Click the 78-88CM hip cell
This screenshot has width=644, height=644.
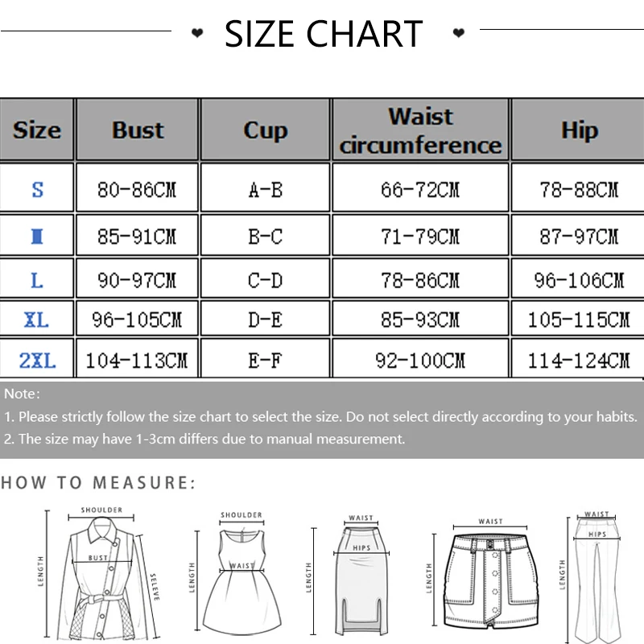click(x=579, y=190)
